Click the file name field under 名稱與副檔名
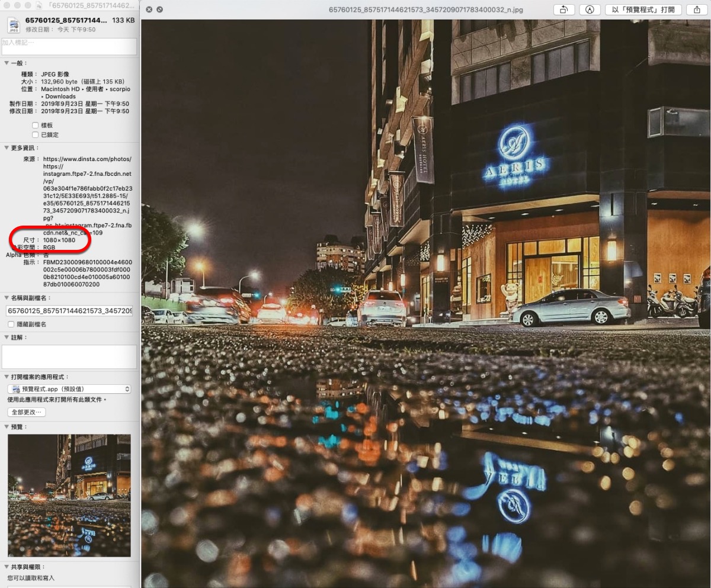The width and height of the screenshot is (711, 588). pos(69,310)
